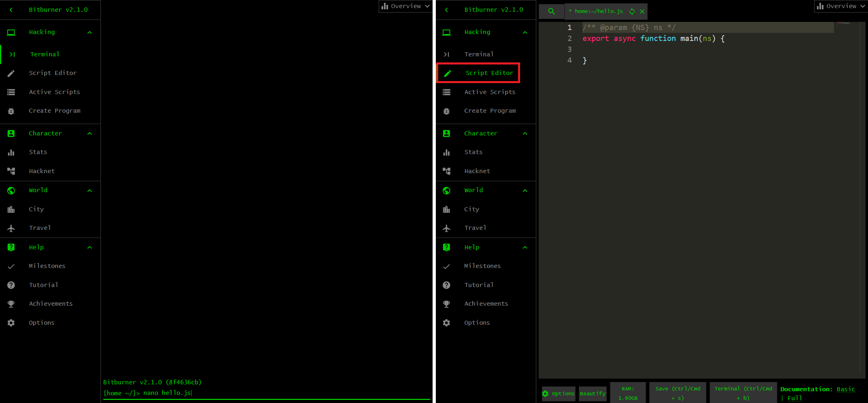The height and width of the screenshot is (403, 868).
Task: Click Achievements trophy icon in right window
Action: pos(446,304)
